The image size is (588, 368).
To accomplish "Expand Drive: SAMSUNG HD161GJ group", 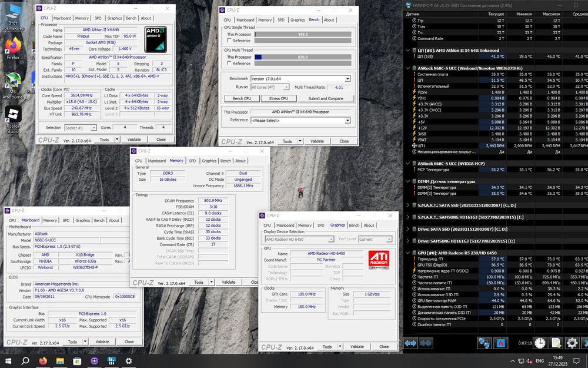I will point(408,241).
